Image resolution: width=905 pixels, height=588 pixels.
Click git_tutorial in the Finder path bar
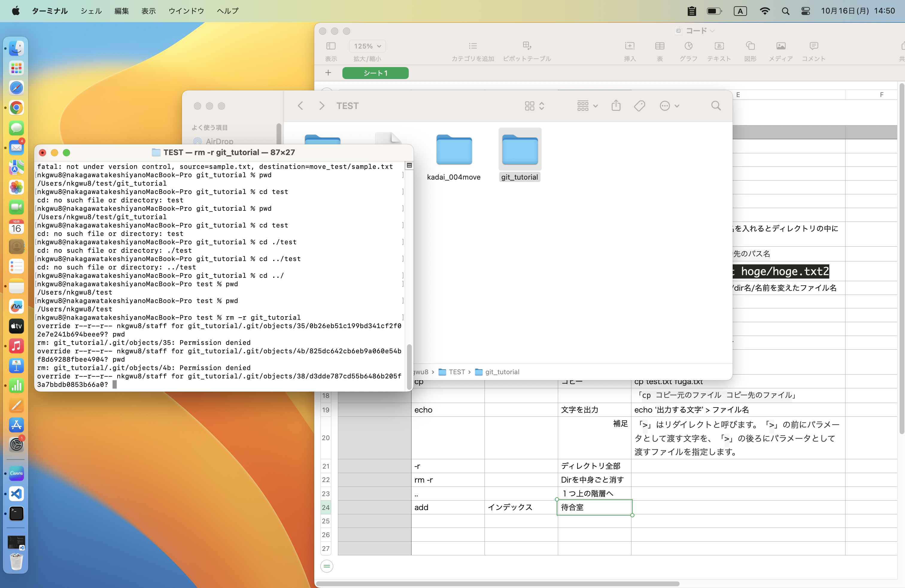click(x=502, y=372)
